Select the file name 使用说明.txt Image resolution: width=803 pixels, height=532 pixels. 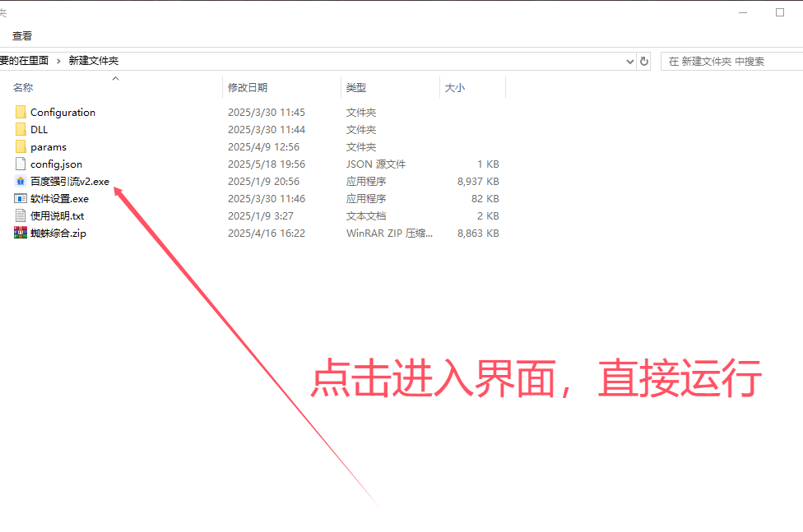58,216
